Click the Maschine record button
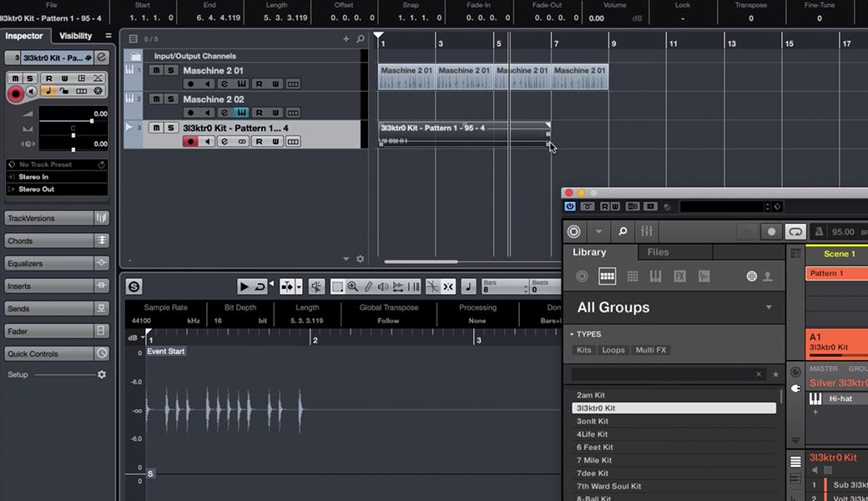Screen dimensions: 868x501 [771, 231]
